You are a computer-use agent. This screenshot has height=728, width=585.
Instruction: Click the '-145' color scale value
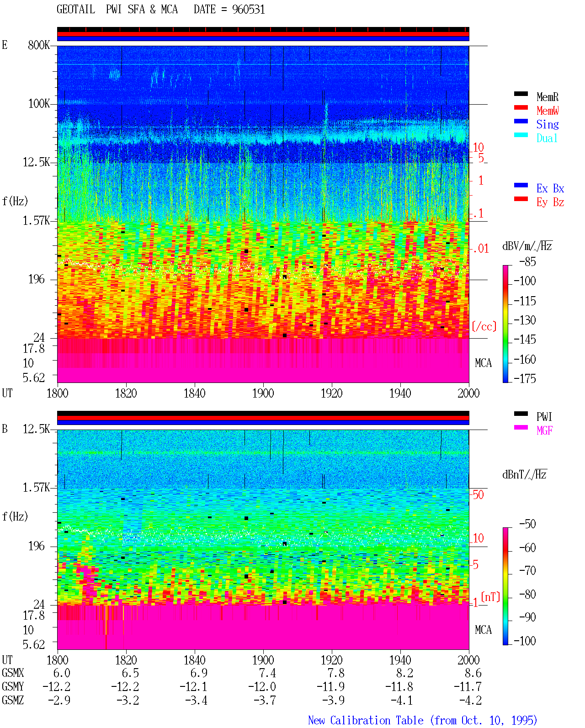(525, 340)
